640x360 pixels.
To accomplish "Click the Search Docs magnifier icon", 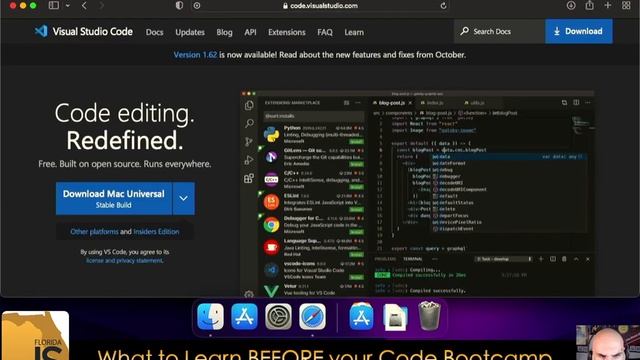I will [464, 31].
